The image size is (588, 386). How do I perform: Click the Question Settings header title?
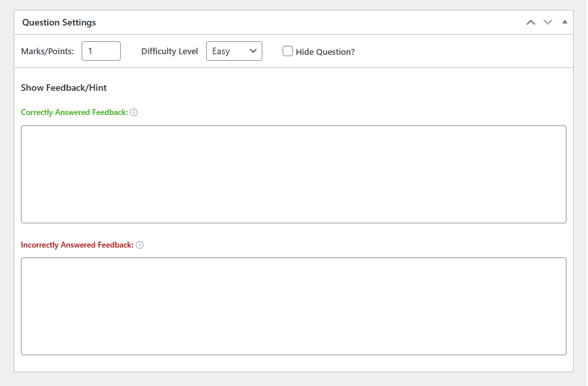tap(59, 22)
